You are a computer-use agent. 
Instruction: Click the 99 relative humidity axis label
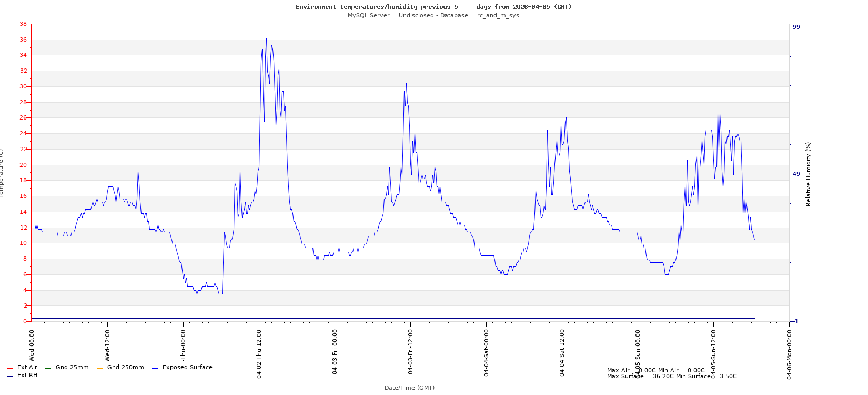[x=796, y=27]
